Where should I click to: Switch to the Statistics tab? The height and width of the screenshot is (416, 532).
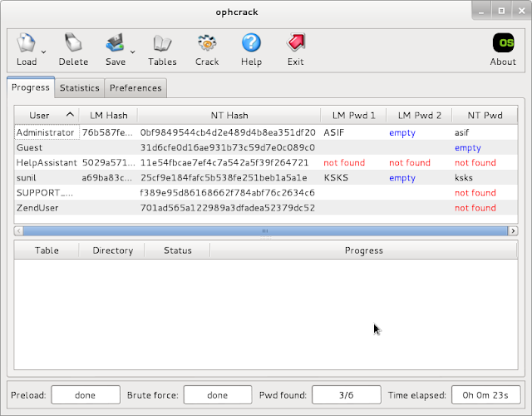(80, 87)
